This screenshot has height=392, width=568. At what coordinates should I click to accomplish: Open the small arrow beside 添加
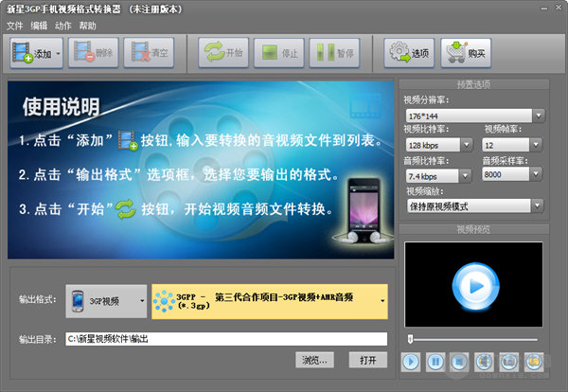click(x=59, y=54)
